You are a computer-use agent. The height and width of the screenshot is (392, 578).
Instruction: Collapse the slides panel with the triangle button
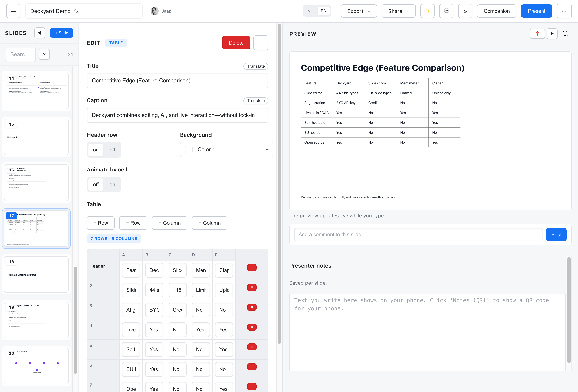[x=40, y=33]
